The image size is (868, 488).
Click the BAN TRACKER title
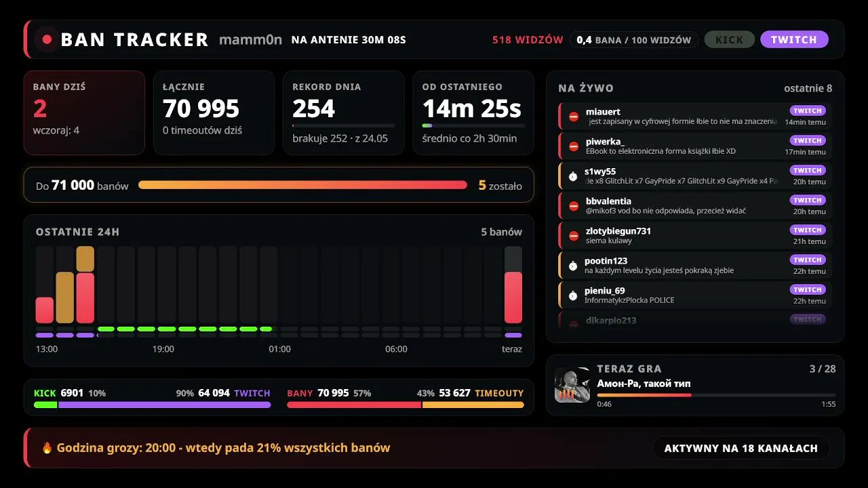134,39
